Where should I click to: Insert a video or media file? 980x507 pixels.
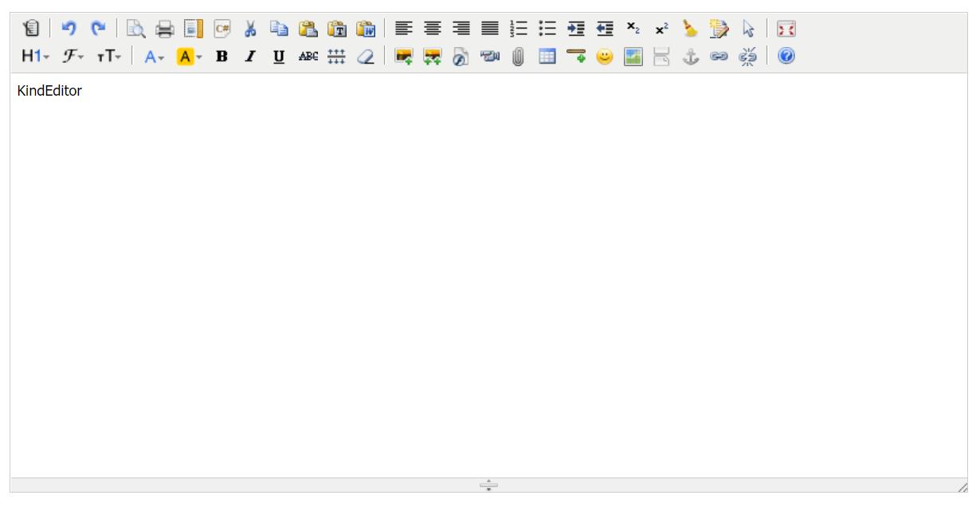(x=488, y=57)
